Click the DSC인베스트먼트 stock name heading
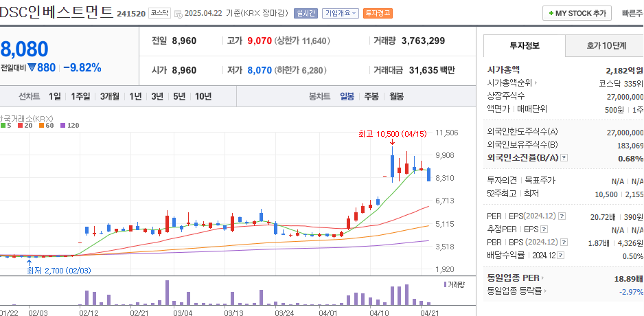 [x=56, y=12]
